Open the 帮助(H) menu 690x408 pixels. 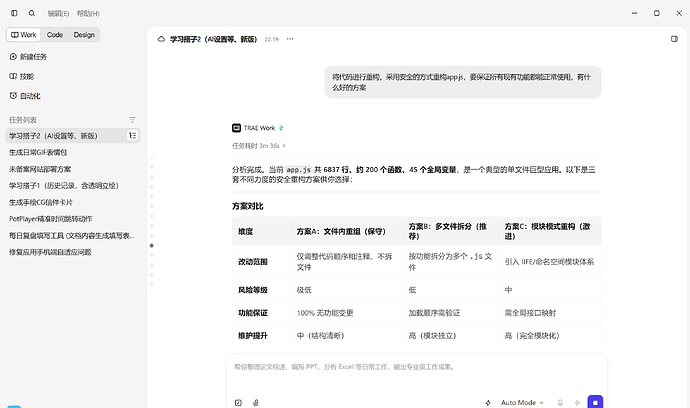(88, 14)
